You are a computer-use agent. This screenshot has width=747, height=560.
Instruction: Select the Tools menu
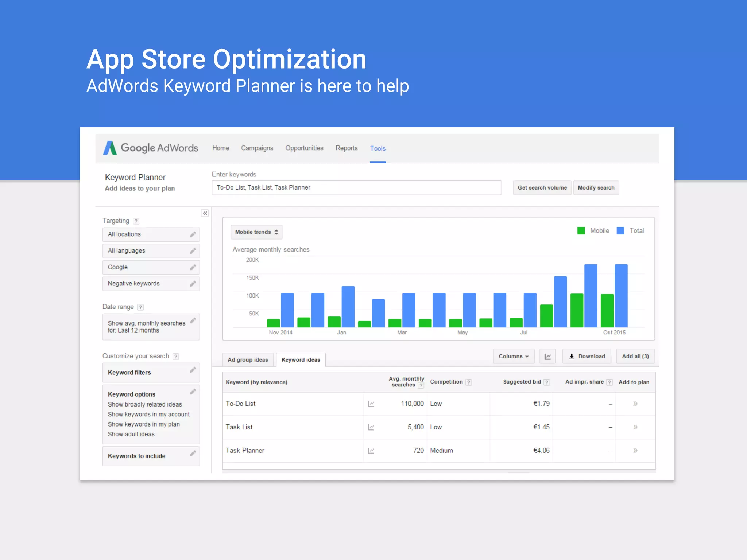click(378, 148)
